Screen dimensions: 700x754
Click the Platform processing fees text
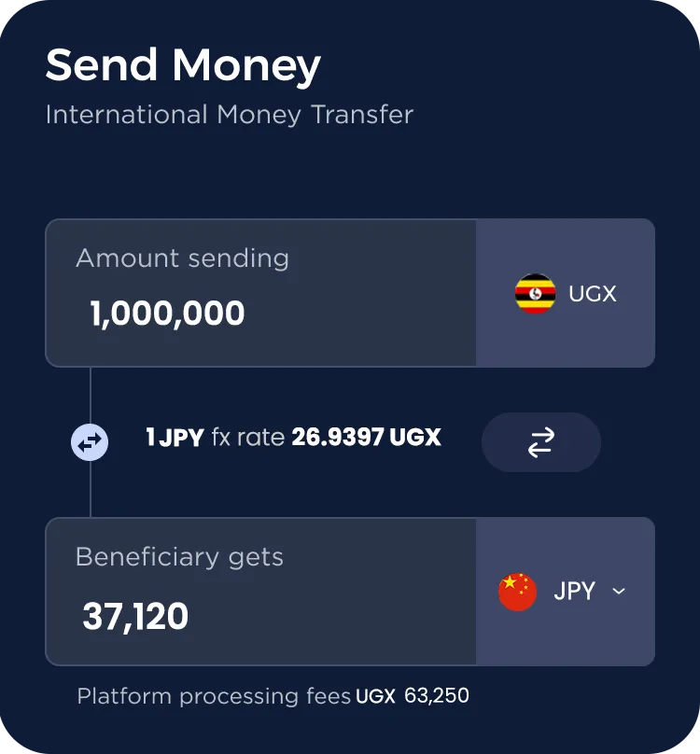coord(214,696)
